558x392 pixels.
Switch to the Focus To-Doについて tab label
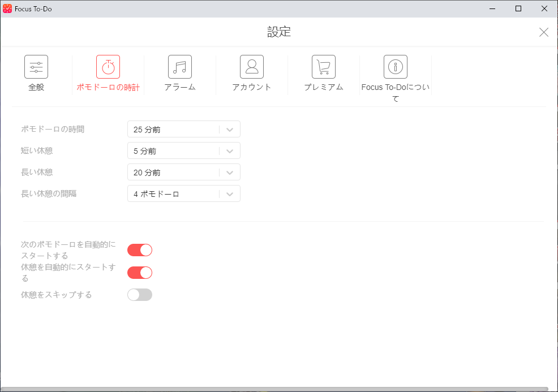pos(396,93)
